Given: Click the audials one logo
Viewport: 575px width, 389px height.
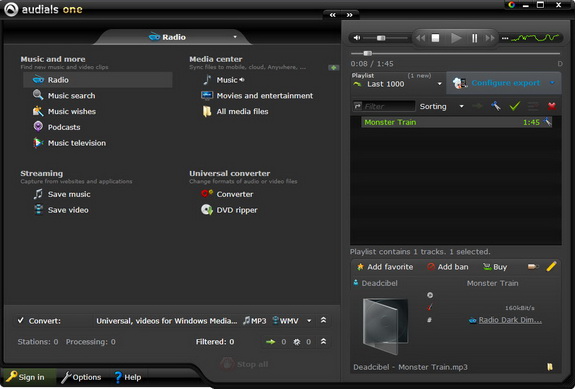Looking at the screenshot, I should coord(43,9).
